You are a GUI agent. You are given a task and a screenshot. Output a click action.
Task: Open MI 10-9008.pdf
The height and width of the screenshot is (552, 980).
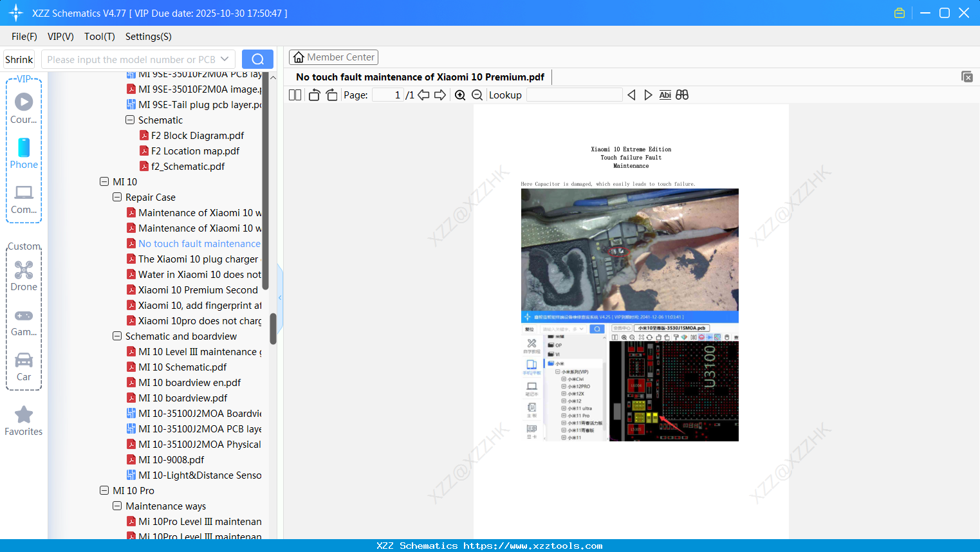point(165,459)
